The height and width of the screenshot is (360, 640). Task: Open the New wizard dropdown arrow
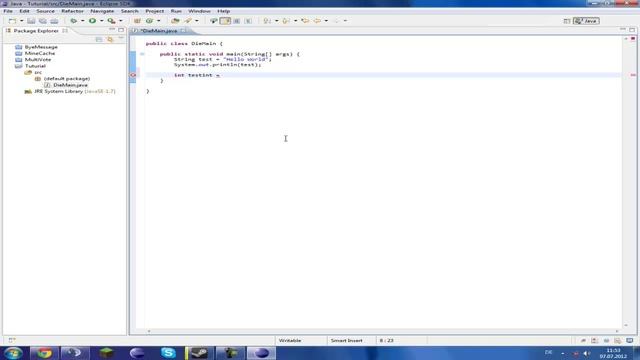click(x=22, y=21)
